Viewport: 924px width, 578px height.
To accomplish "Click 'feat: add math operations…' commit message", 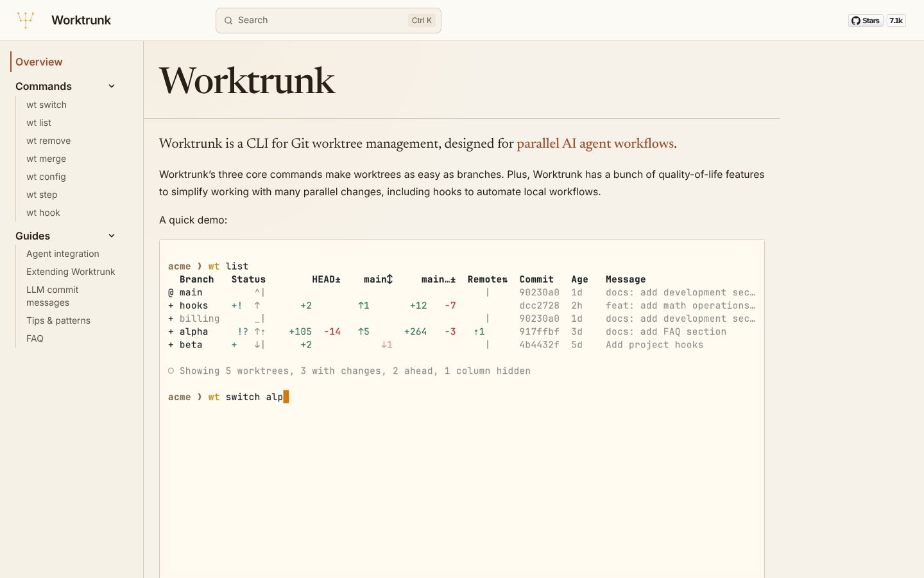I will coord(680,306).
